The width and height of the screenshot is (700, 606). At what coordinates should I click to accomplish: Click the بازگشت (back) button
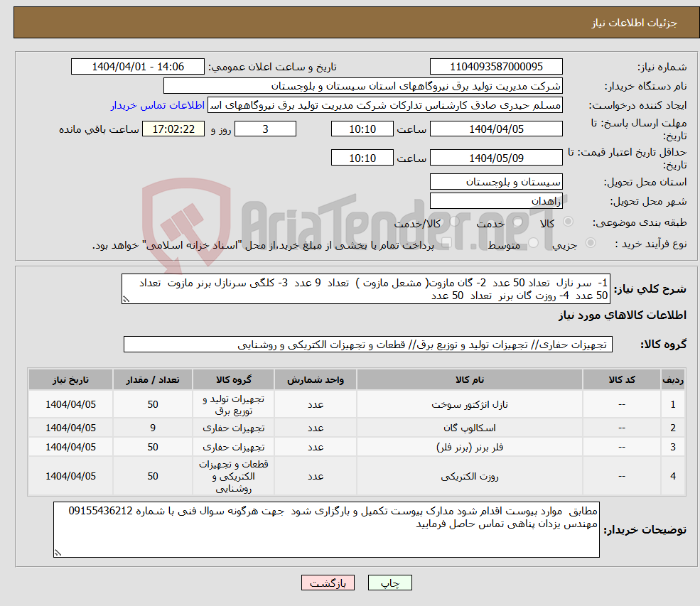tap(328, 583)
